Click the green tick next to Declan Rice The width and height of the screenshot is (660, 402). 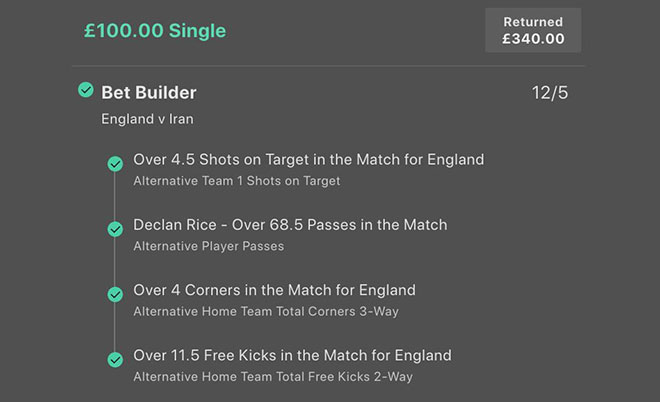click(x=115, y=229)
